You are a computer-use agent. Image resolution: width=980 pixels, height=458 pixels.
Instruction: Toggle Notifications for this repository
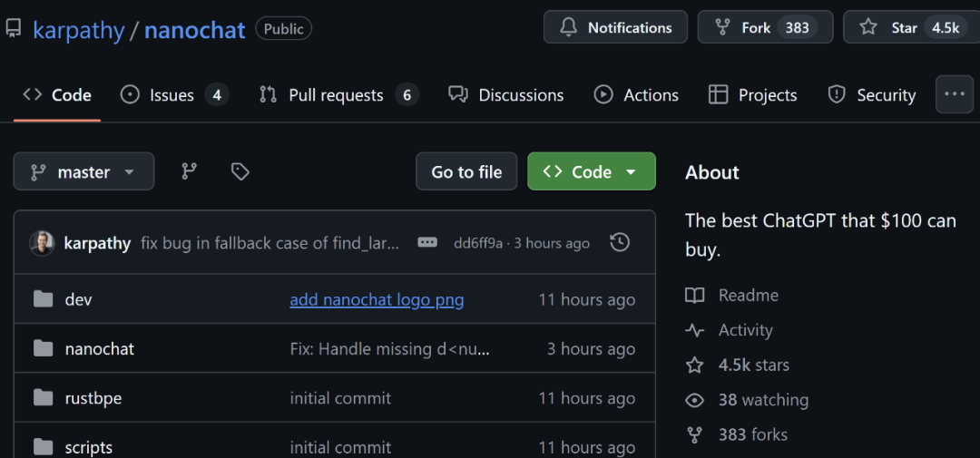point(615,27)
